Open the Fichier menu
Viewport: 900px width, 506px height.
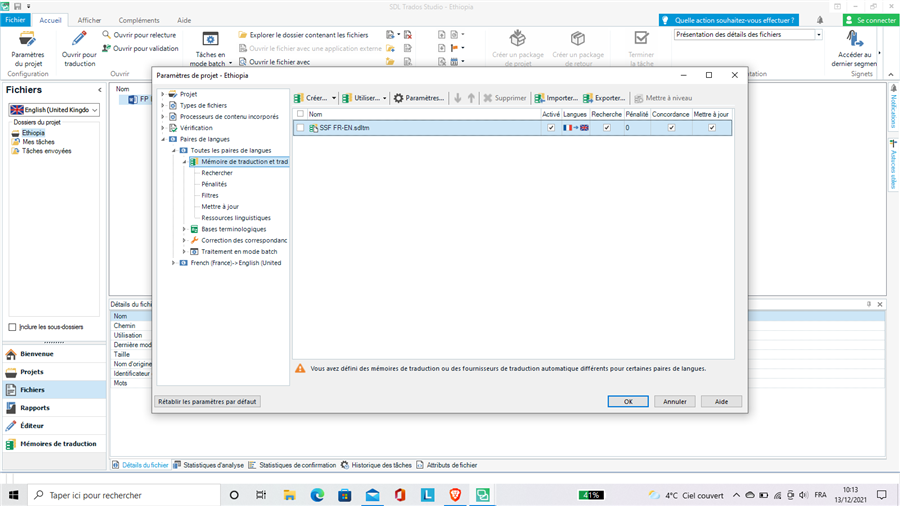pos(15,20)
